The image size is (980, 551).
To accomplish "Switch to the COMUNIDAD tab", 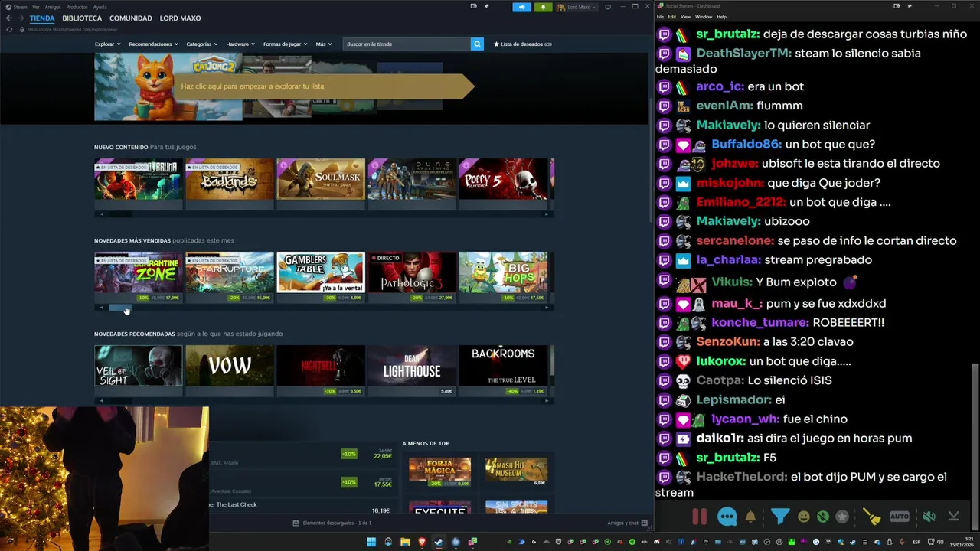I will 131,18.
